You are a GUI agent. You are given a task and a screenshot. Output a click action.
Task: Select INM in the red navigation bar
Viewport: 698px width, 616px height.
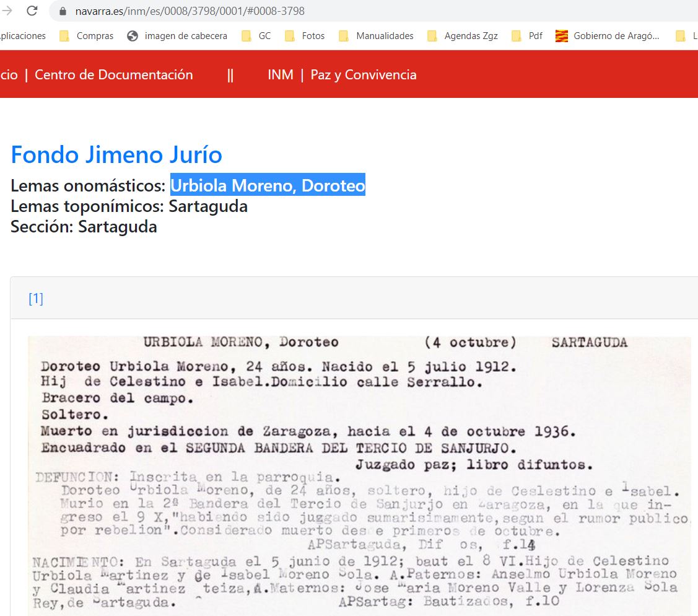(x=281, y=75)
